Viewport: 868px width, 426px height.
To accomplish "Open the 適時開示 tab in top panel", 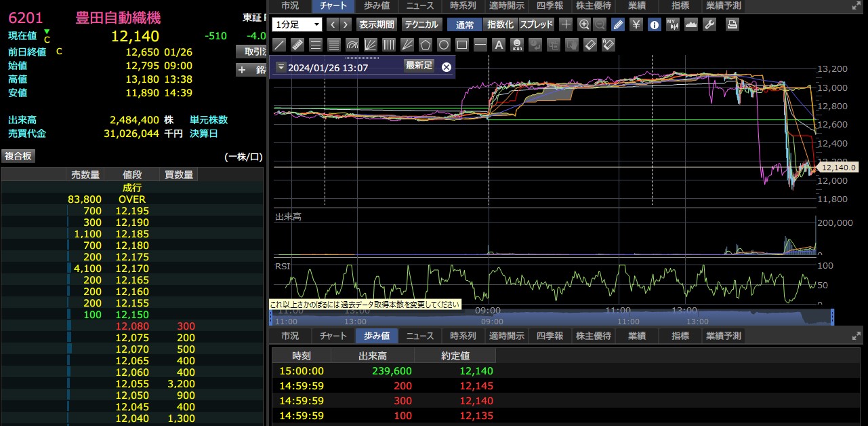I will click(506, 5).
